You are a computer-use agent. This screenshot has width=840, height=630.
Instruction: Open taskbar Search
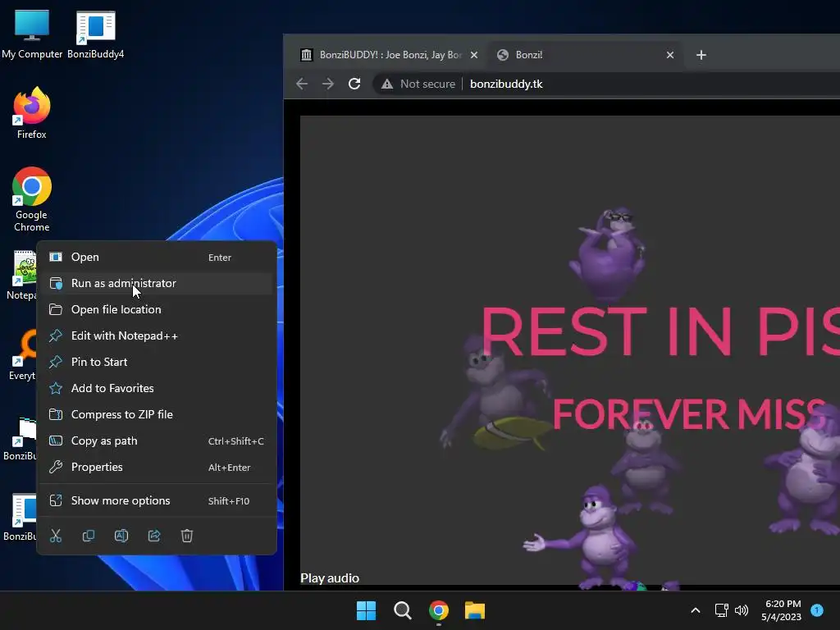click(402, 610)
